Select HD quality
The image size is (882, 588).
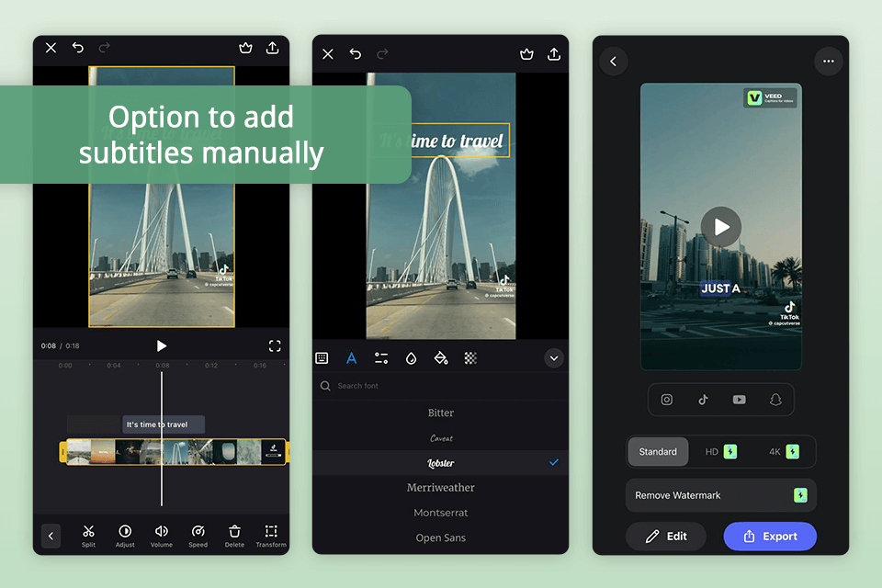(x=720, y=452)
